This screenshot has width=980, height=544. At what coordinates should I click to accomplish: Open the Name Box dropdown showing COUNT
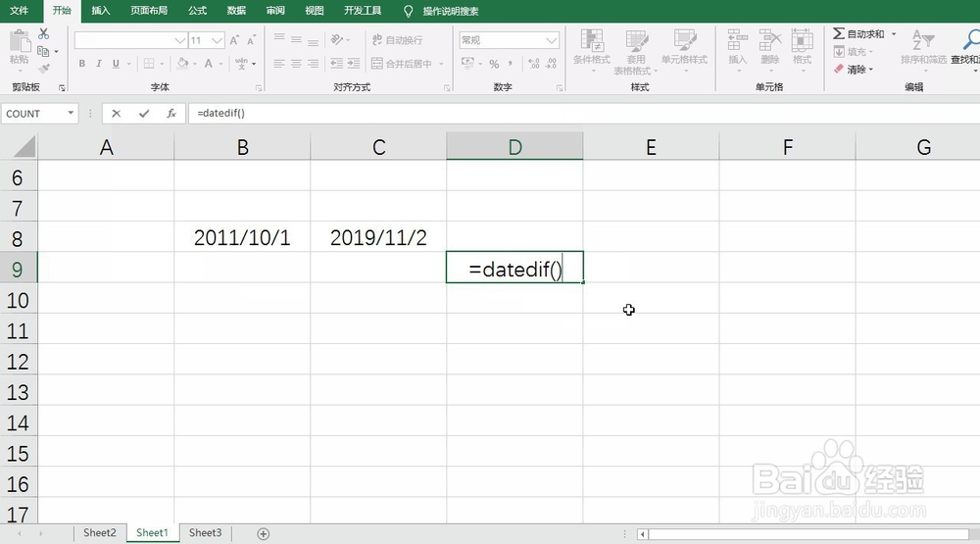coord(71,113)
